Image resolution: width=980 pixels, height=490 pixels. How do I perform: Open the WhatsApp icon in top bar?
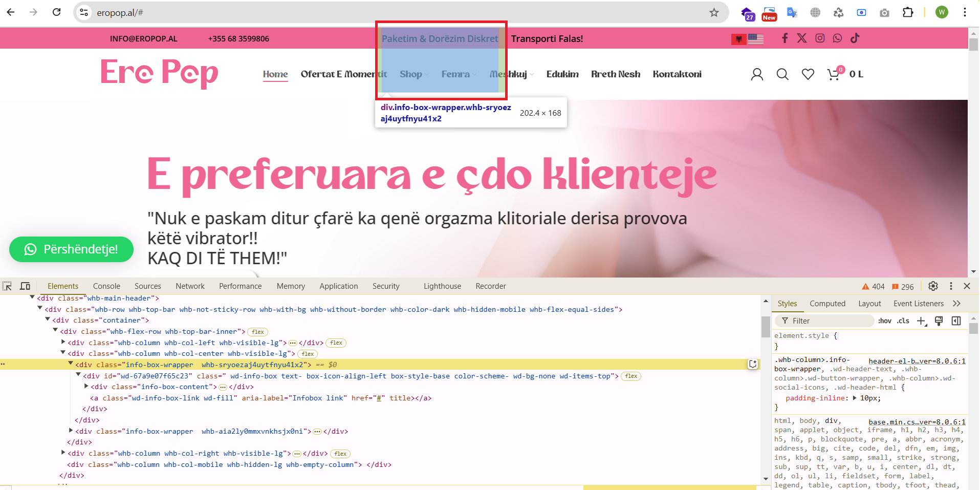(837, 38)
